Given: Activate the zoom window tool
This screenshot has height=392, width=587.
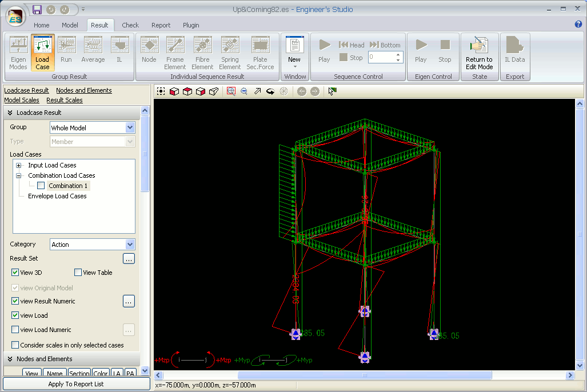Looking at the screenshot, I should point(231,91).
